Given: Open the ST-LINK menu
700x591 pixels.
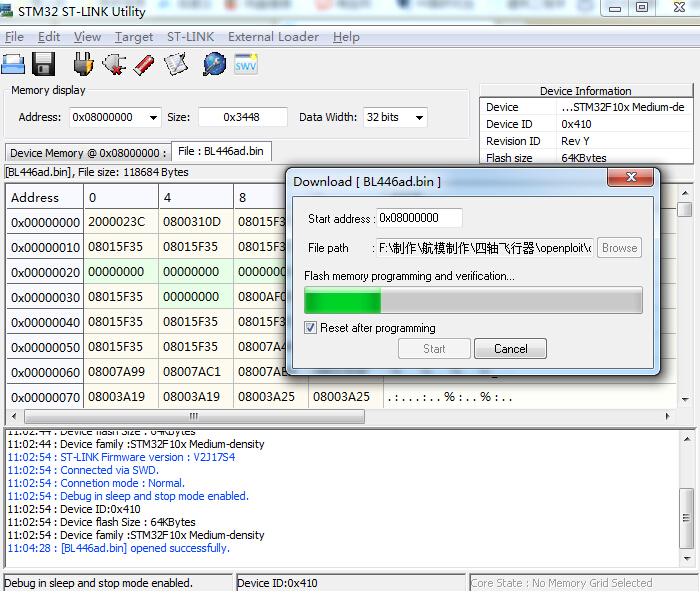Looking at the screenshot, I should (x=190, y=37).
